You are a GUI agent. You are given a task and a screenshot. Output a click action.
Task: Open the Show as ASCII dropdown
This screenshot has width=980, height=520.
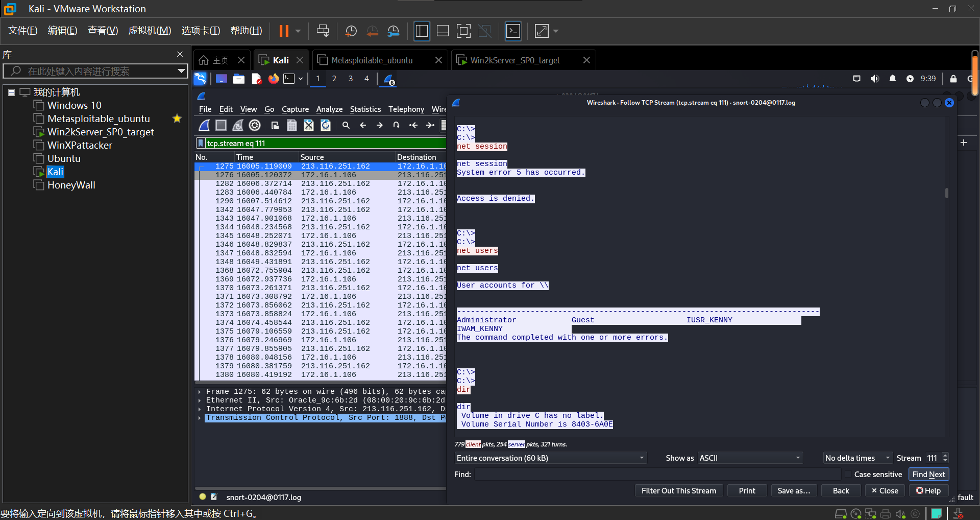pyautogui.click(x=749, y=458)
